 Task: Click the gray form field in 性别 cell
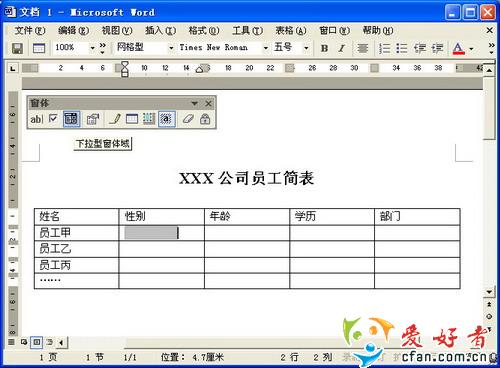(x=151, y=233)
